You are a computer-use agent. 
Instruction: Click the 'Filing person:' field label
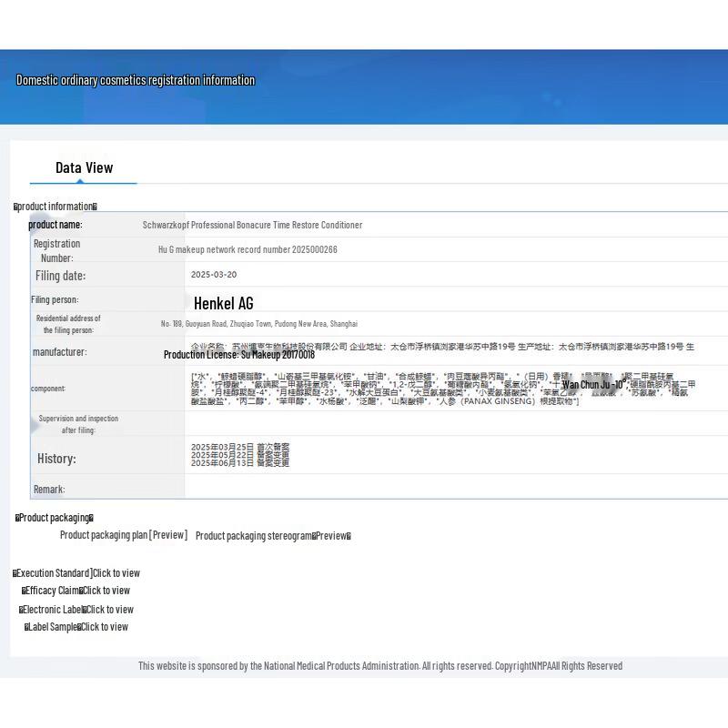(x=55, y=299)
